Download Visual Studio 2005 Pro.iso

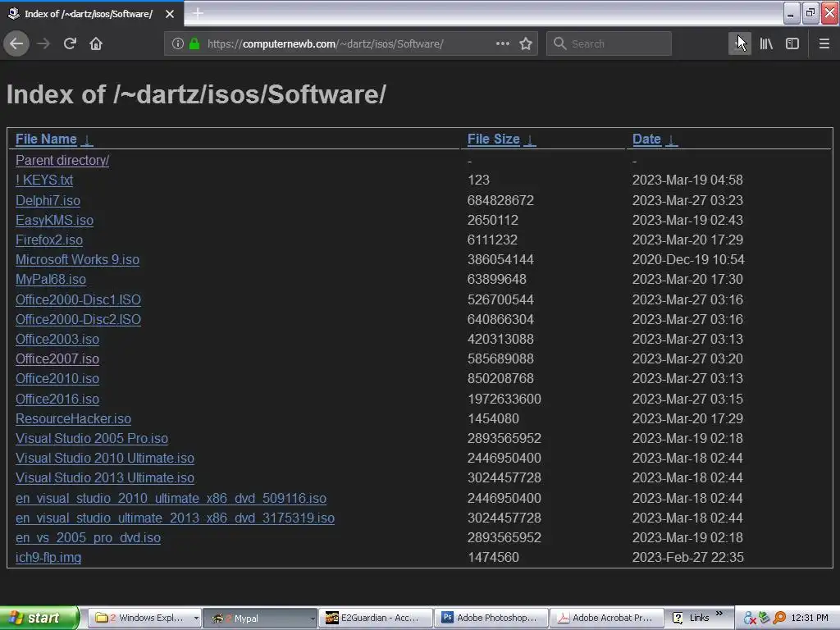[92, 439]
